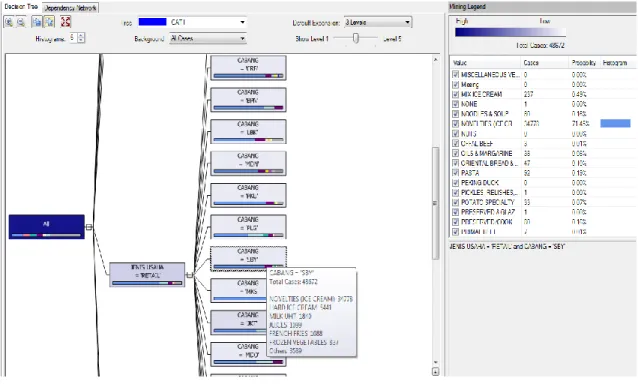Toggle the NONE value checkbox
The height and width of the screenshot is (384, 638).
(455, 104)
